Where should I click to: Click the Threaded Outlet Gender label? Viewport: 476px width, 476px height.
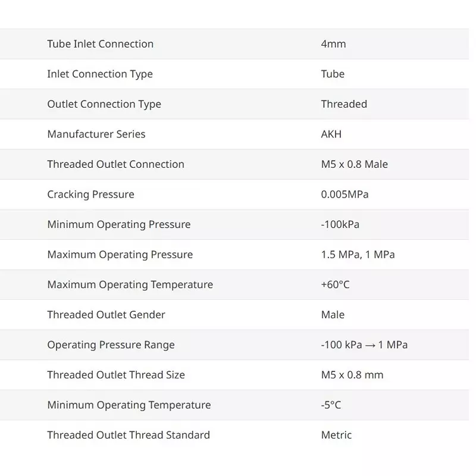point(106,315)
